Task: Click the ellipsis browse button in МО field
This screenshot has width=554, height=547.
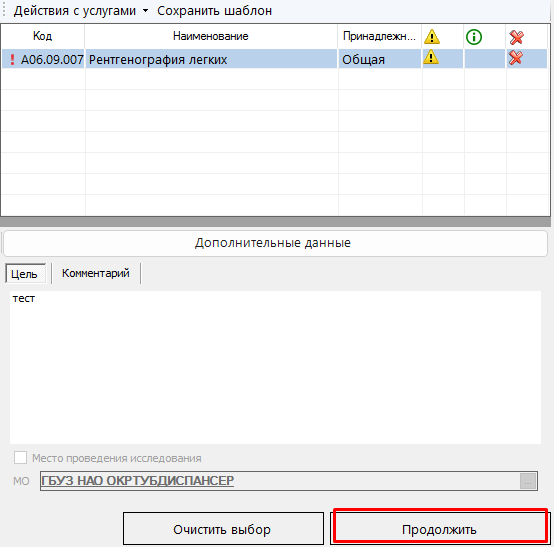Action: click(528, 481)
